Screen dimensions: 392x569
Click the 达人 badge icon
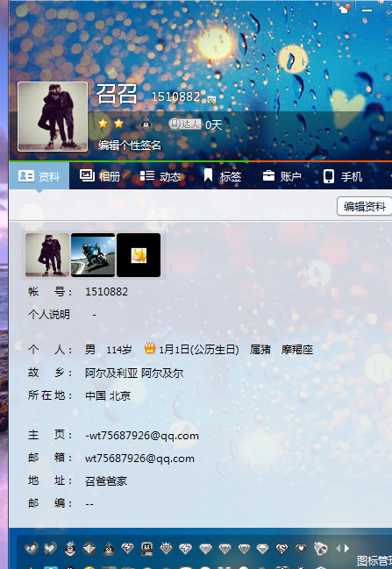coord(185,124)
